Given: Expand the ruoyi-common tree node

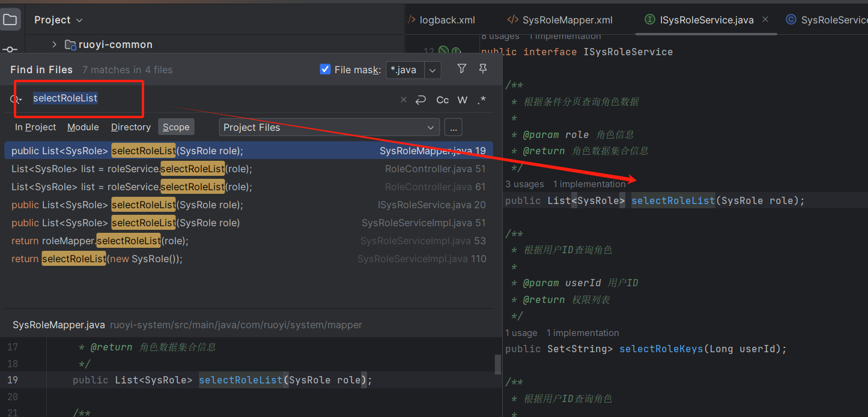Looking at the screenshot, I should 54,44.
